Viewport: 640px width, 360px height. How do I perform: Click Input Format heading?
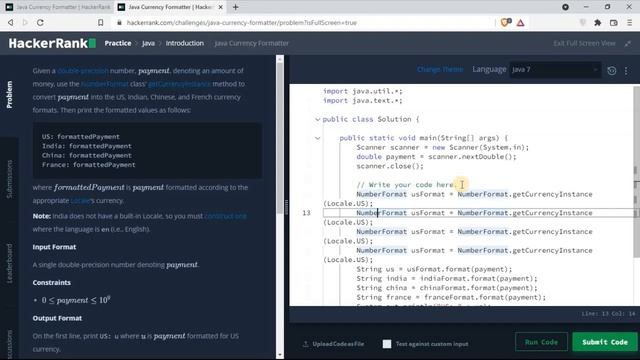[54, 247]
